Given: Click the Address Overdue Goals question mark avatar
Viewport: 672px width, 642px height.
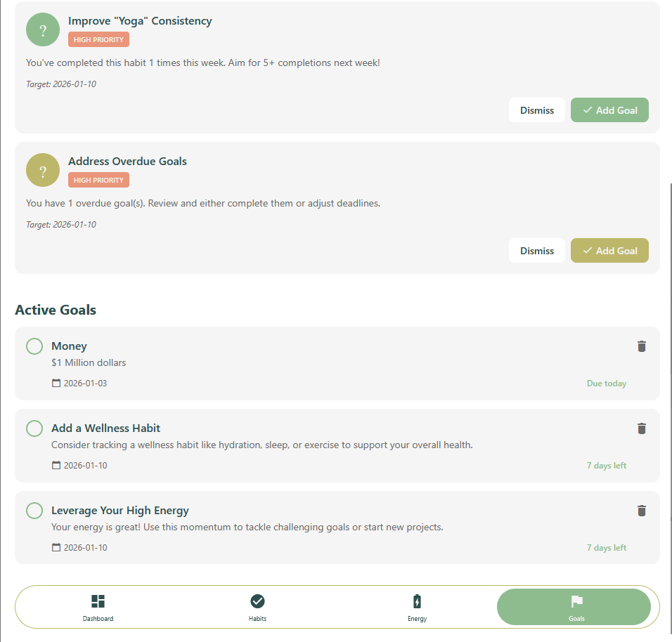Looking at the screenshot, I should click(x=43, y=170).
